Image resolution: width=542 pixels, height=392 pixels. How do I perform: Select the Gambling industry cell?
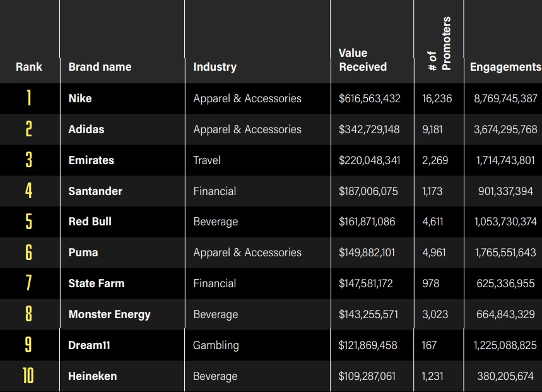(x=216, y=345)
